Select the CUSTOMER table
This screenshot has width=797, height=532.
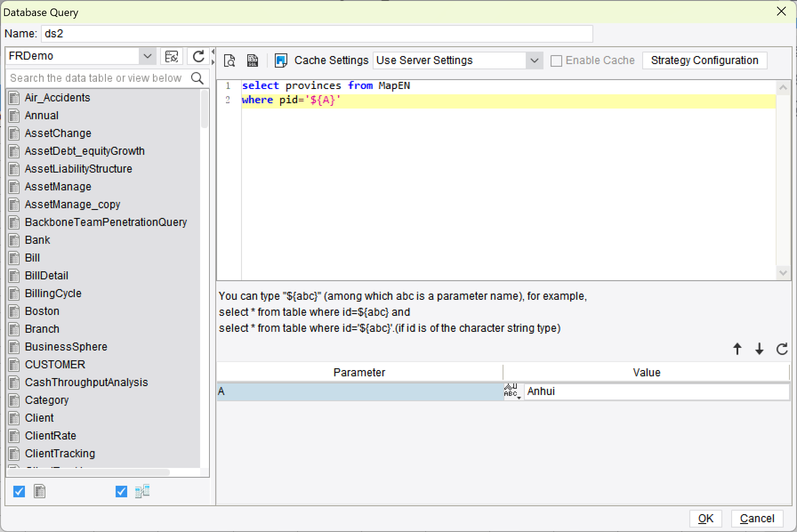click(55, 364)
